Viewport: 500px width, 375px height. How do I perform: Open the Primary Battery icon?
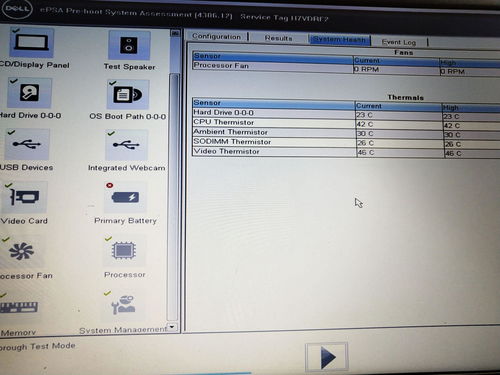coord(125,197)
